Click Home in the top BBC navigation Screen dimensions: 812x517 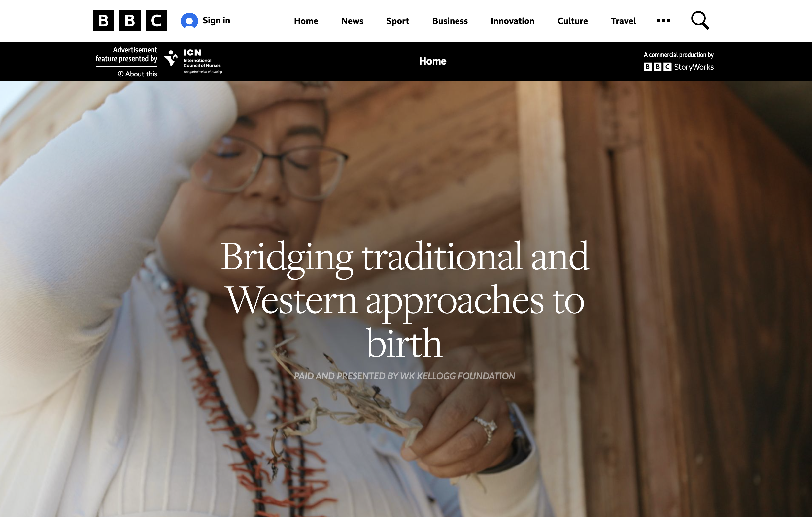pyautogui.click(x=306, y=21)
